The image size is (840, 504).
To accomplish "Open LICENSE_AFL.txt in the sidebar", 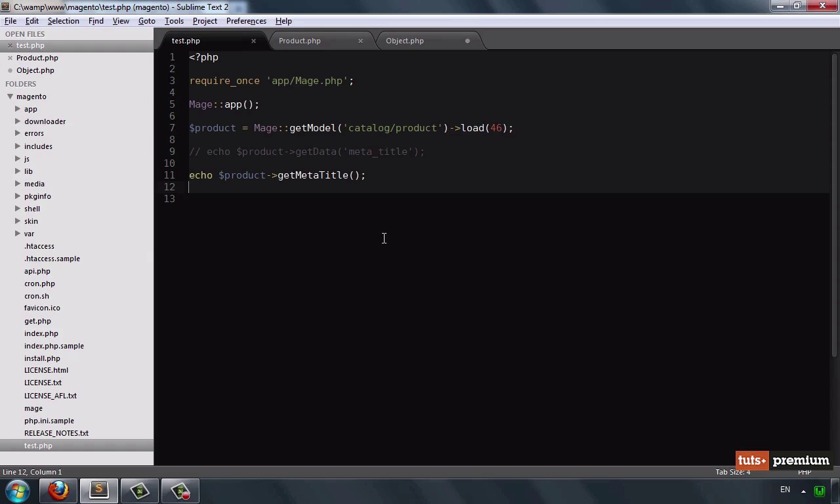I will point(51,396).
